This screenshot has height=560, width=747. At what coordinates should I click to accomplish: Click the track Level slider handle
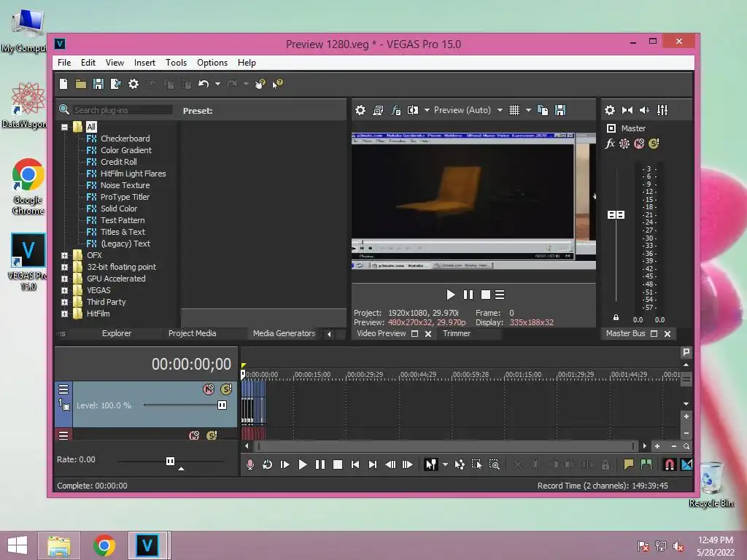[x=222, y=405]
